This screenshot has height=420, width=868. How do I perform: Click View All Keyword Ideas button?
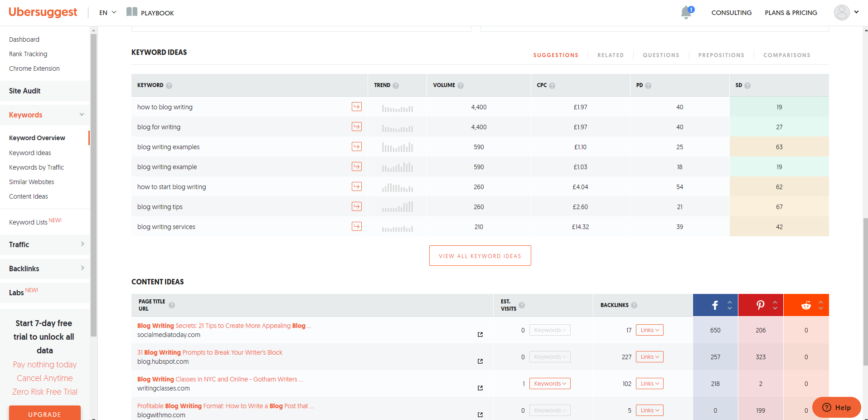pyautogui.click(x=480, y=256)
